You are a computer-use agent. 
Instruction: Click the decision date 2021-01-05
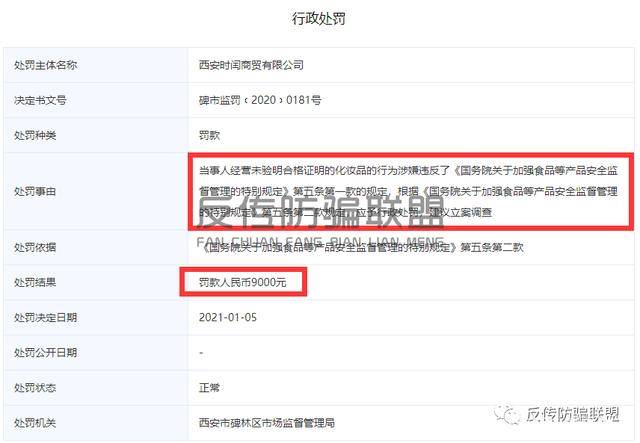click(228, 317)
